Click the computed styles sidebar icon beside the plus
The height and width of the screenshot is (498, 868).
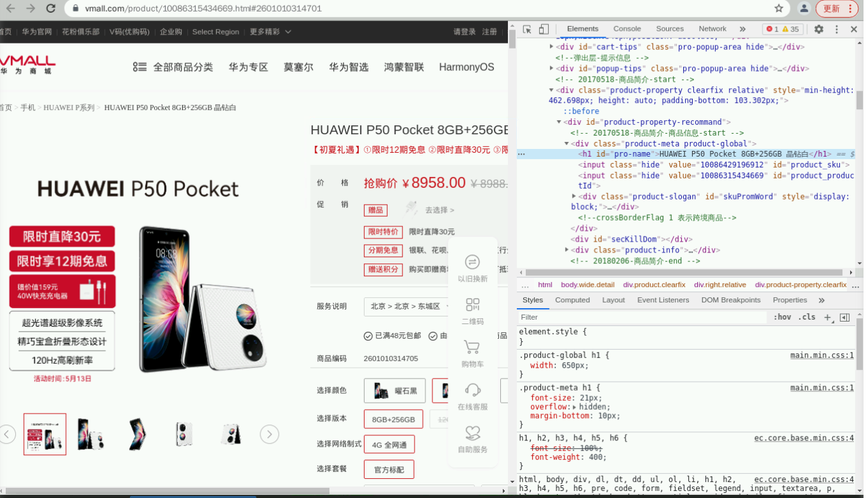[844, 317]
